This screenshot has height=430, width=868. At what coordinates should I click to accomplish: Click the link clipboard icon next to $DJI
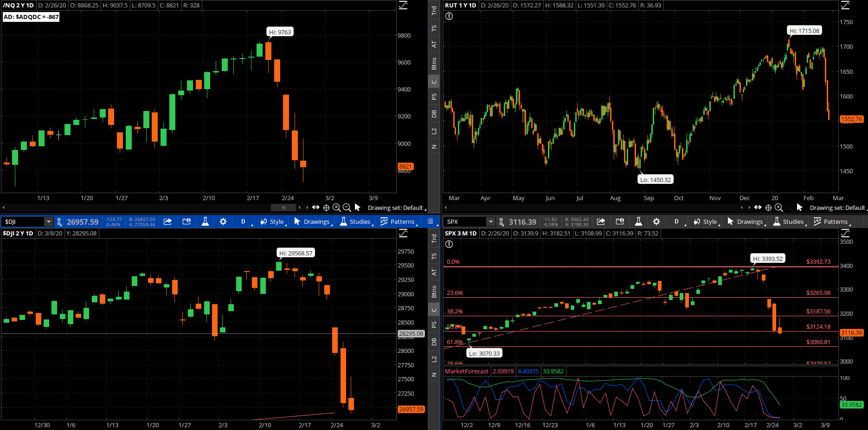[59, 222]
